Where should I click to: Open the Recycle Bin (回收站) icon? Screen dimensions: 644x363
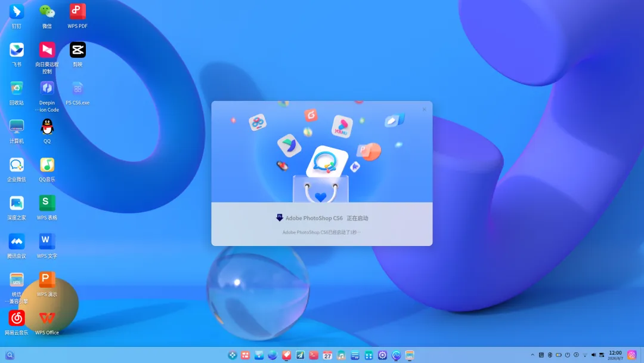coord(17,88)
